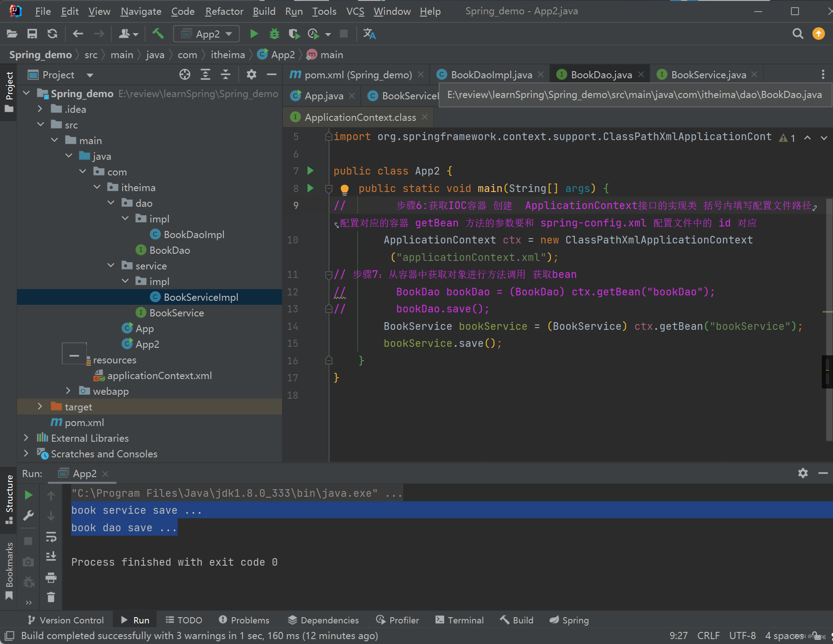This screenshot has height=644, width=833.
Task: Close the BookService.java tab
Action: [x=754, y=75]
